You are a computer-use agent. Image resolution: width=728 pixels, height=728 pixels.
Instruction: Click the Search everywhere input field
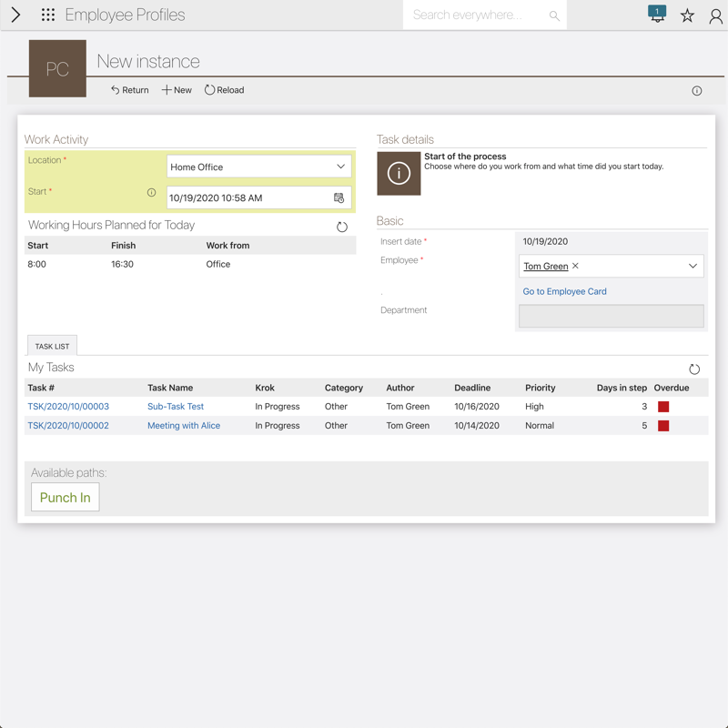pyautogui.click(x=473, y=15)
